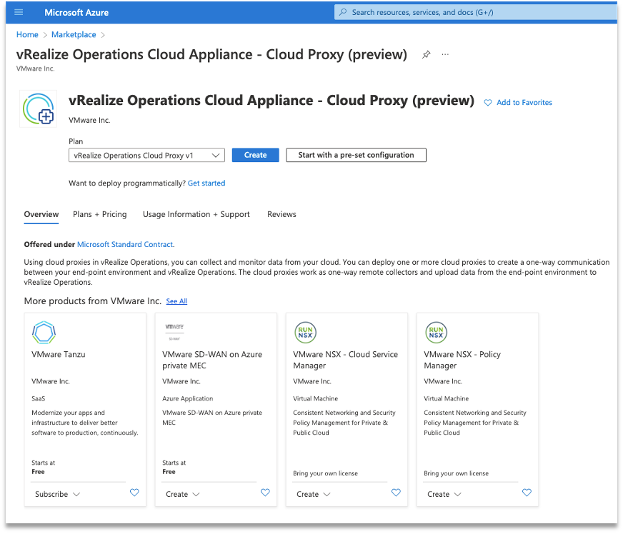Switch to the Plans + Pricing tab
Viewport: 624px width, 534px height.
pyautogui.click(x=100, y=214)
